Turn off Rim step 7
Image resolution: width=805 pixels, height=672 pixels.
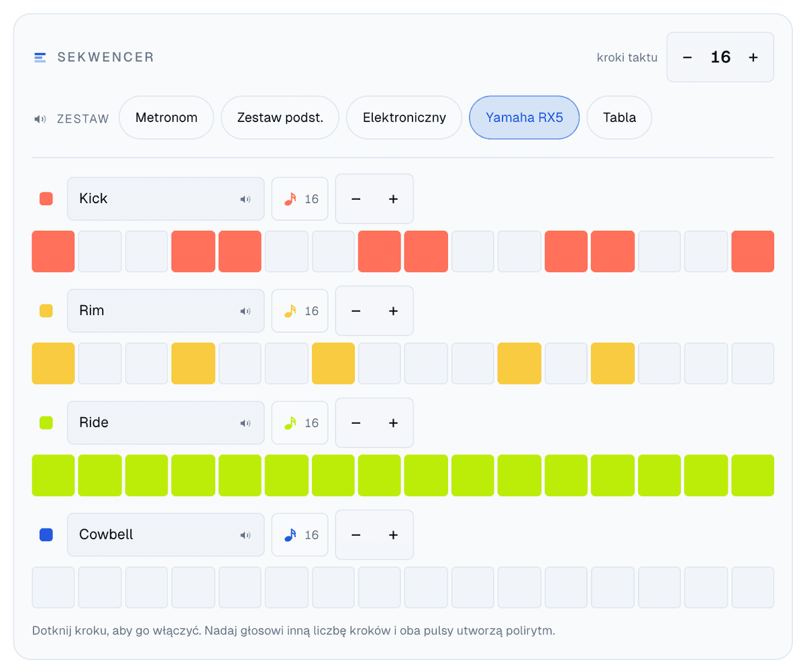(x=333, y=363)
